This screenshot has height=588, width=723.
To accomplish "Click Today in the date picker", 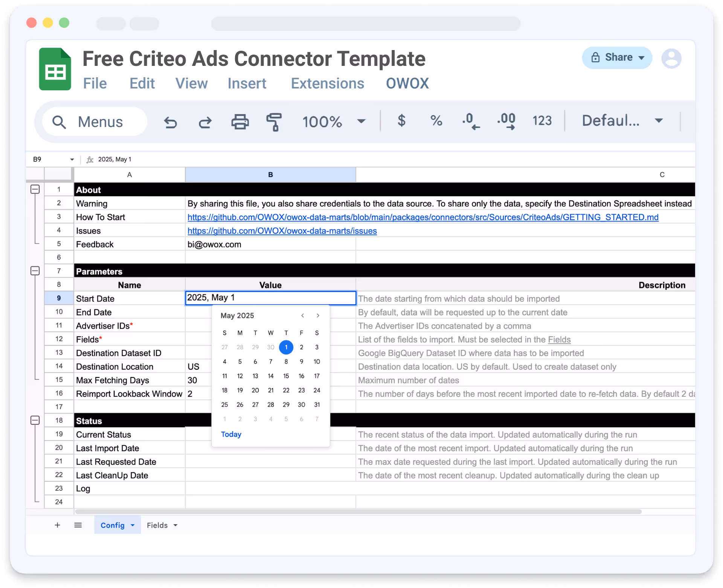I will pos(231,434).
